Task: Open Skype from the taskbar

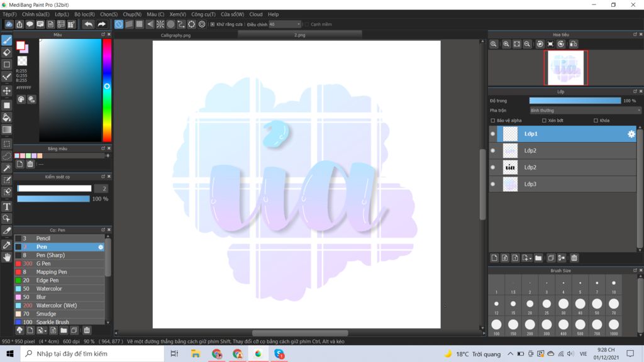Action: 279,354
